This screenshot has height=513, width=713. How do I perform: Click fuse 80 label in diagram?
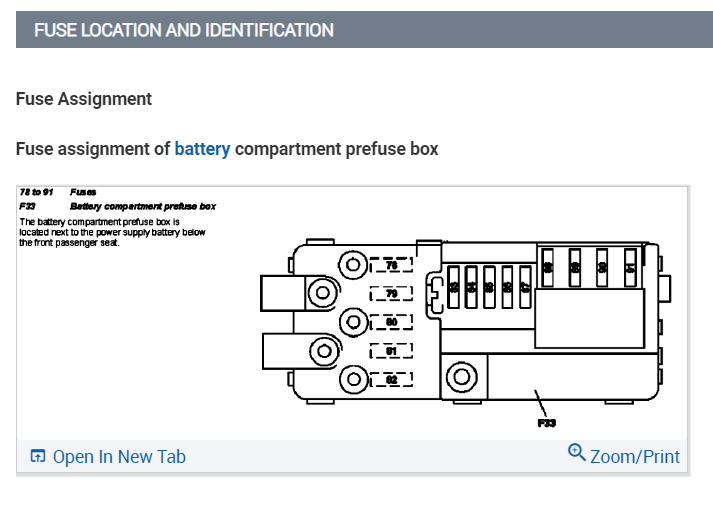(392, 322)
